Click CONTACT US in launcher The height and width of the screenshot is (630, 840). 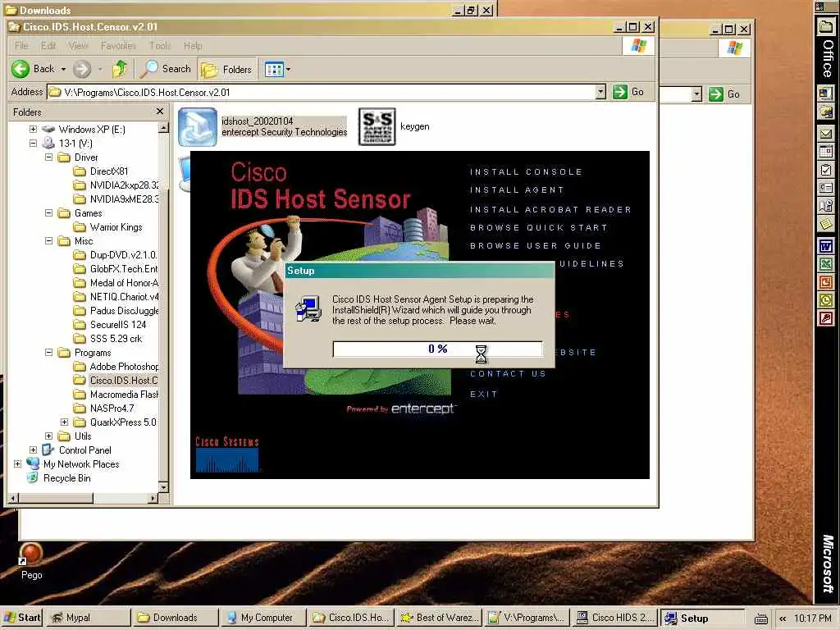coord(508,373)
